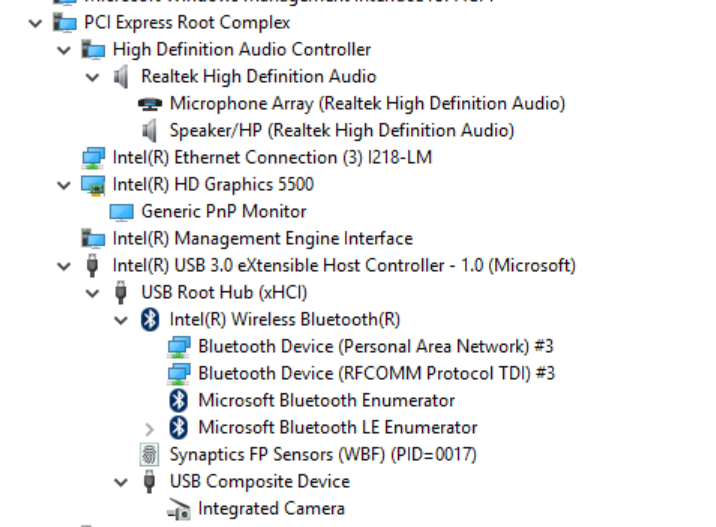The height and width of the screenshot is (527, 716).
Task: Click the Microsoft Bluetooth Enumerator icon
Action: click(x=179, y=400)
